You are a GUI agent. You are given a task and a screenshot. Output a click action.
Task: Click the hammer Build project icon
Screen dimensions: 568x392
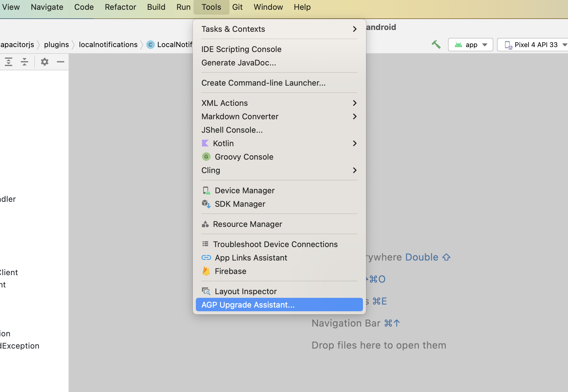[436, 45]
